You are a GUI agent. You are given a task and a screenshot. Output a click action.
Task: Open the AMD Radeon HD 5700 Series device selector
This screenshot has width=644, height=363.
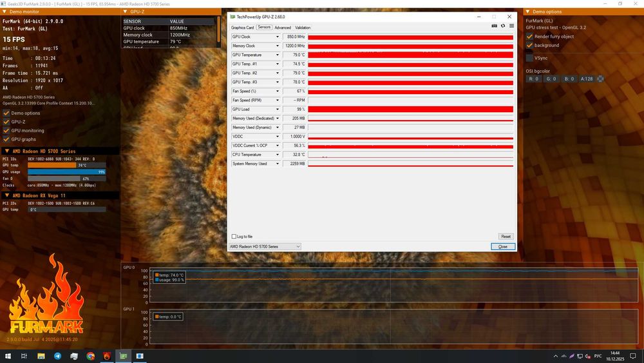pos(265,247)
